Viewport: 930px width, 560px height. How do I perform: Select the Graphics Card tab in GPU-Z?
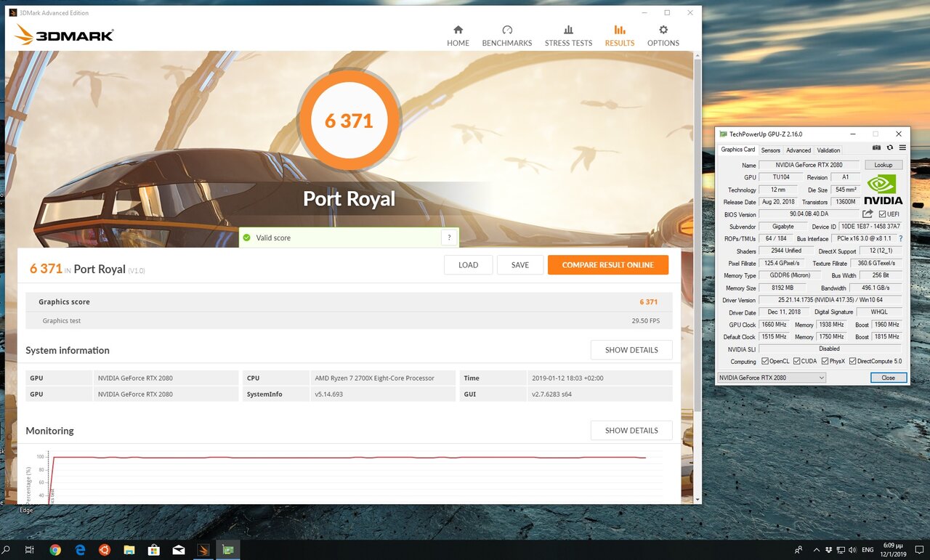click(x=737, y=150)
